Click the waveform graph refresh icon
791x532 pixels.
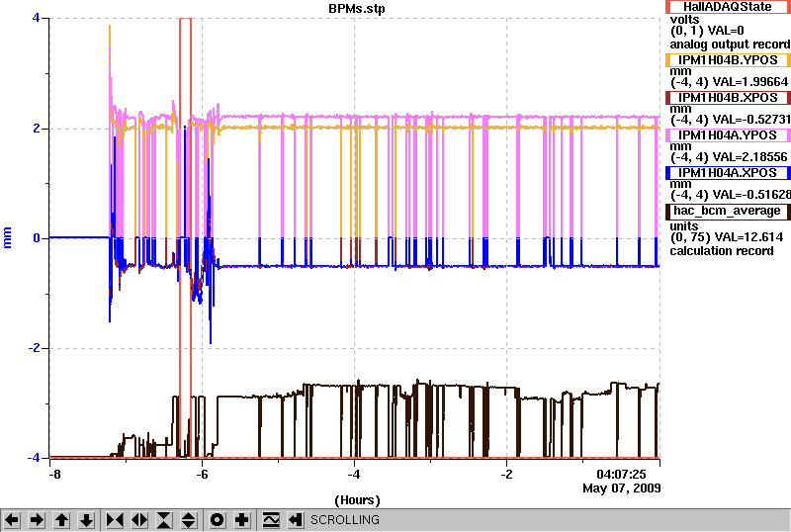[x=271, y=520]
